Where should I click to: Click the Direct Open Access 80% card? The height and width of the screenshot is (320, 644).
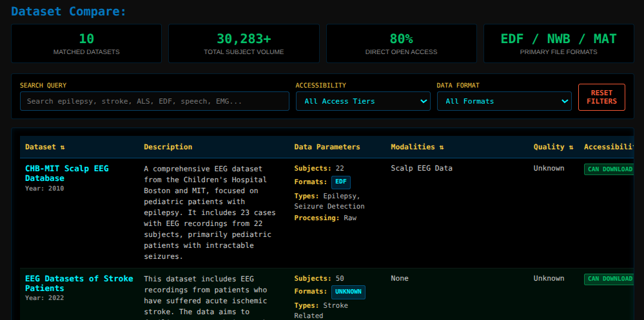[x=401, y=44]
